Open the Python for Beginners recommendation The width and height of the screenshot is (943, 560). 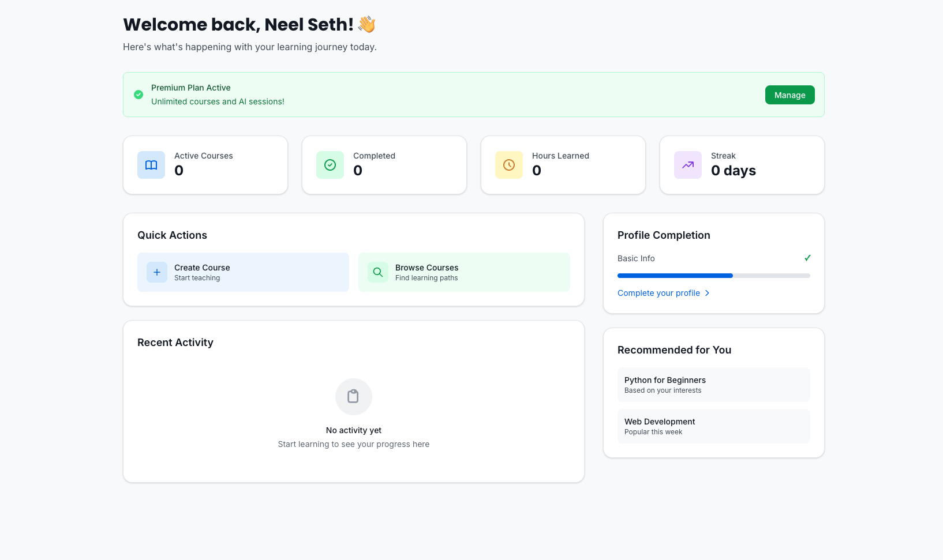(714, 385)
